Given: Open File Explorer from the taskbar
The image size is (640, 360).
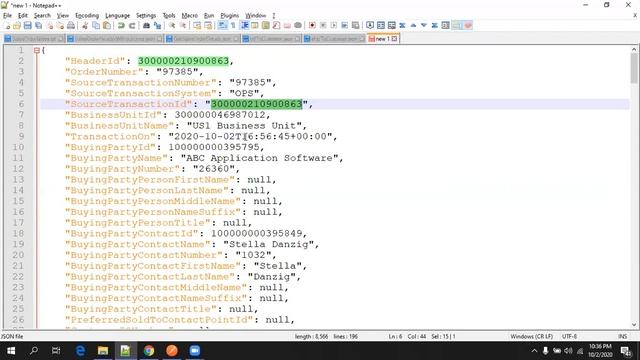Looking at the screenshot, I should (103, 351).
